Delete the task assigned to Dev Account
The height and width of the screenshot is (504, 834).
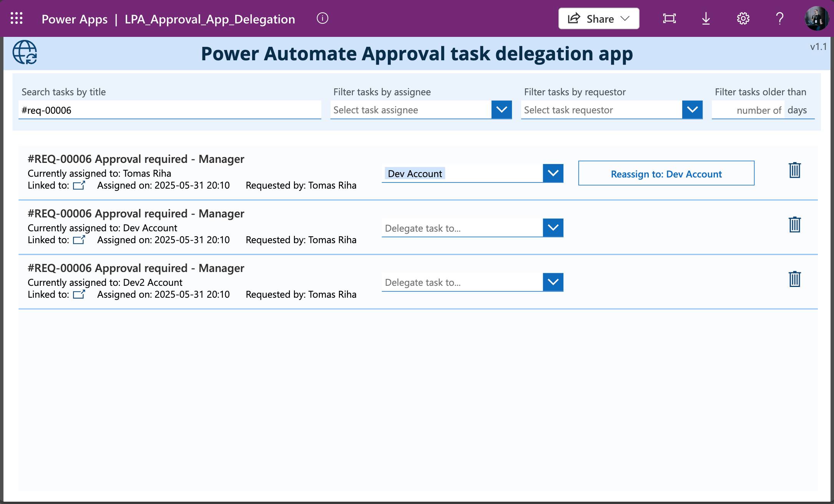coord(795,225)
